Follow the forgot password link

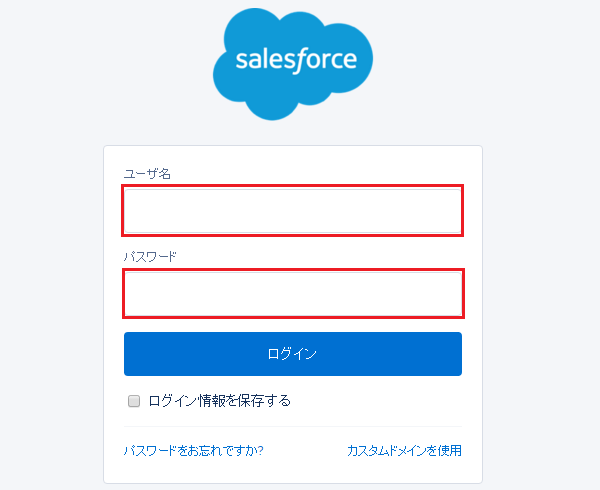click(194, 450)
